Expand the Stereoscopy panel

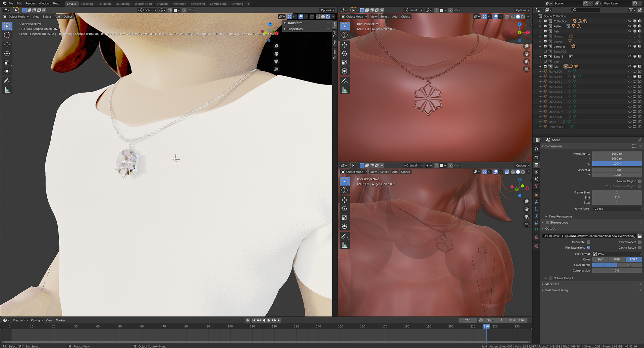[542, 223]
